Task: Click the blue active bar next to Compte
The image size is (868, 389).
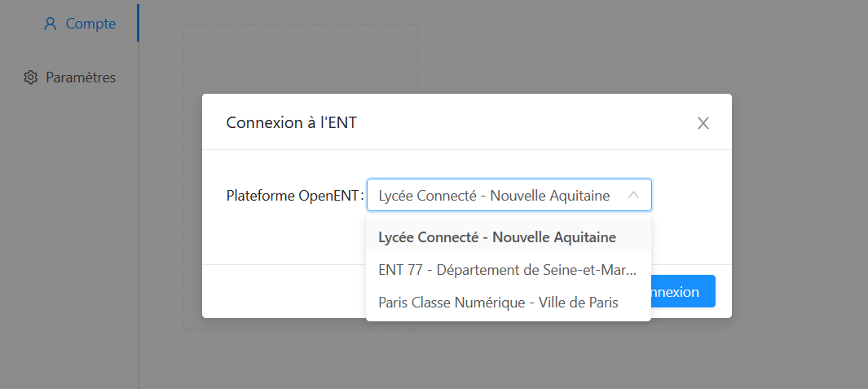Action: pyautogui.click(x=138, y=23)
